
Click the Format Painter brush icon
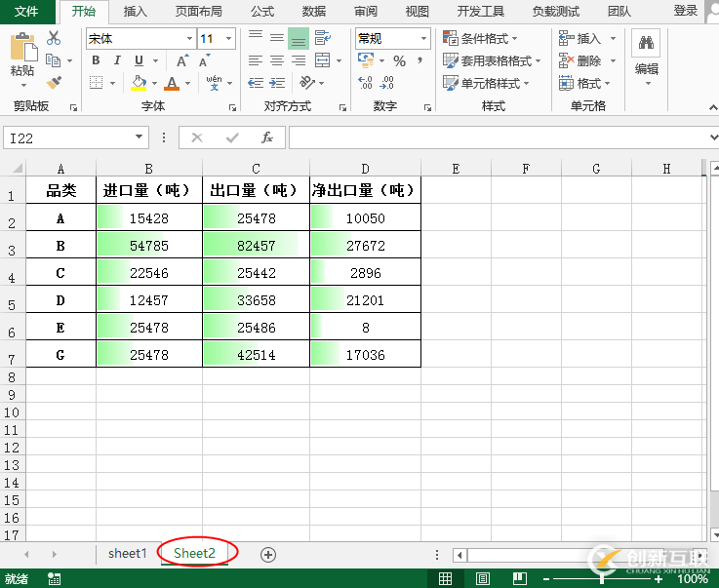tap(54, 83)
